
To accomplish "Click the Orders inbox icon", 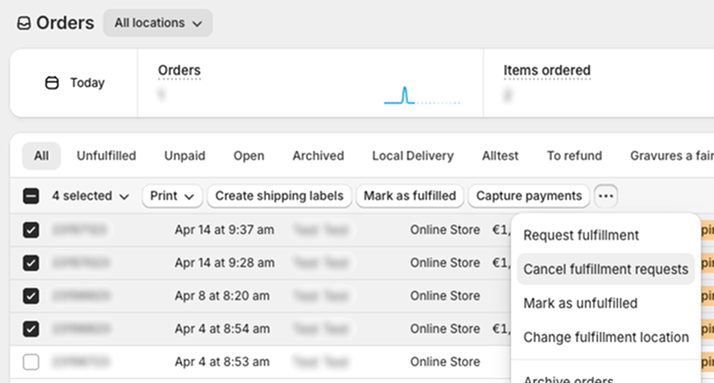I will 24,23.
